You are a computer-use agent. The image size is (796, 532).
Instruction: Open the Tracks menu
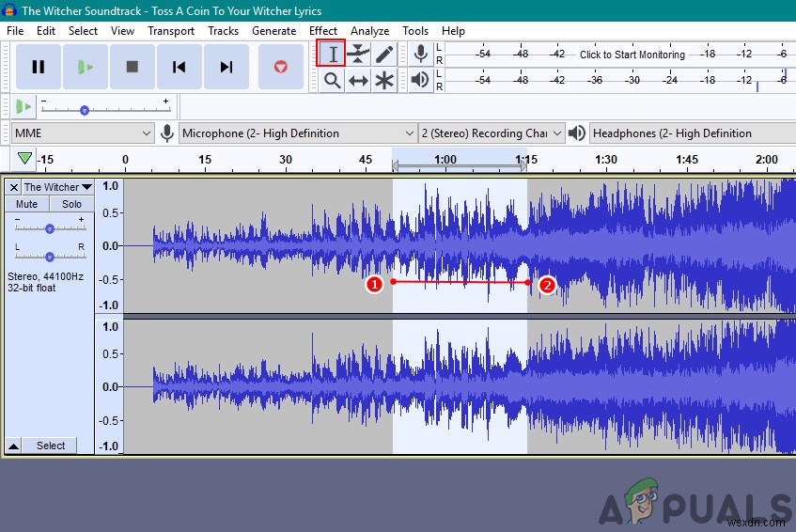224,31
